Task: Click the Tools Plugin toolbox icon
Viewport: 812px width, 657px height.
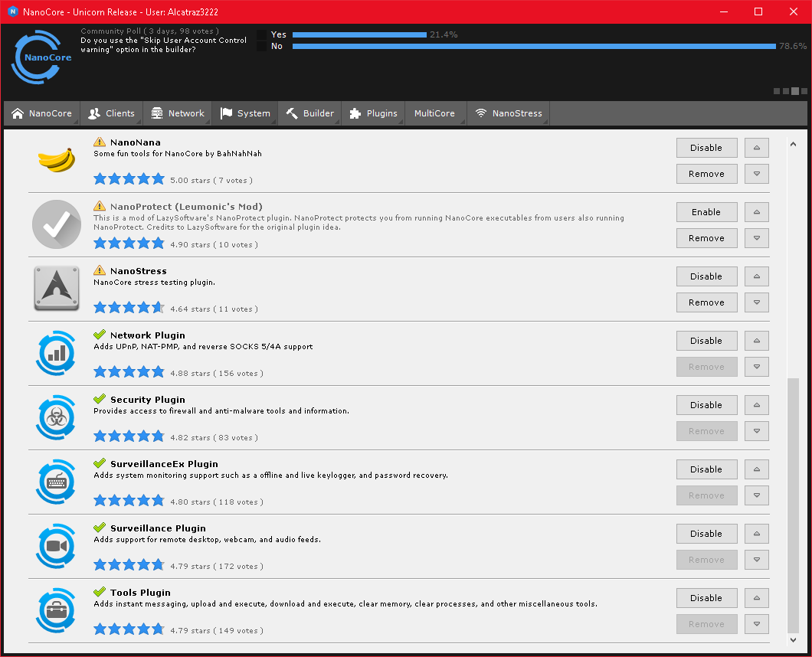Action: [57, 610]
